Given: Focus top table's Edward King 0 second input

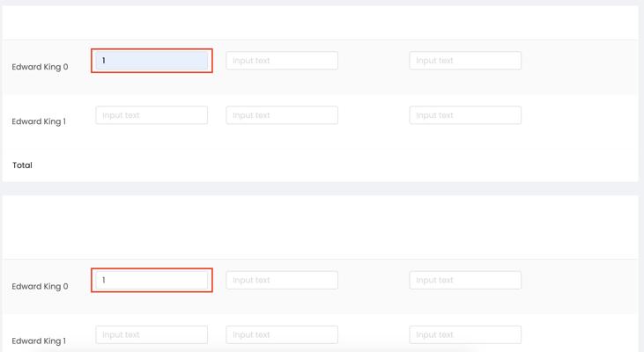Looking at the screenshot, I should [282, 61].
